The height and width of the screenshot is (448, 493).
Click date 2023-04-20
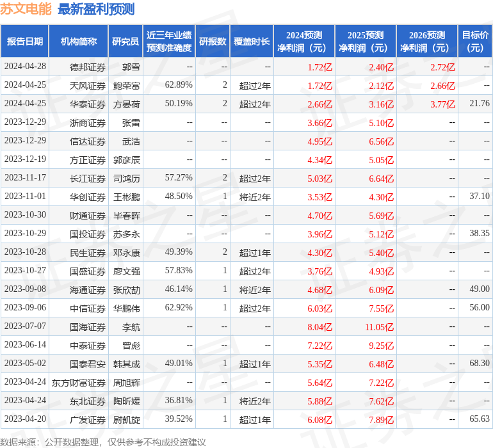[x=25, y=419]
